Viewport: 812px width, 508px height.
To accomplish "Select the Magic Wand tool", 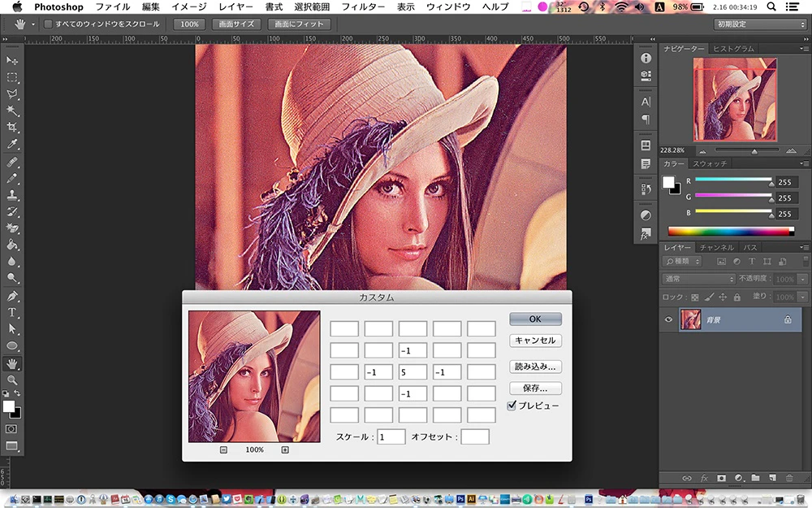I will 12,111.
